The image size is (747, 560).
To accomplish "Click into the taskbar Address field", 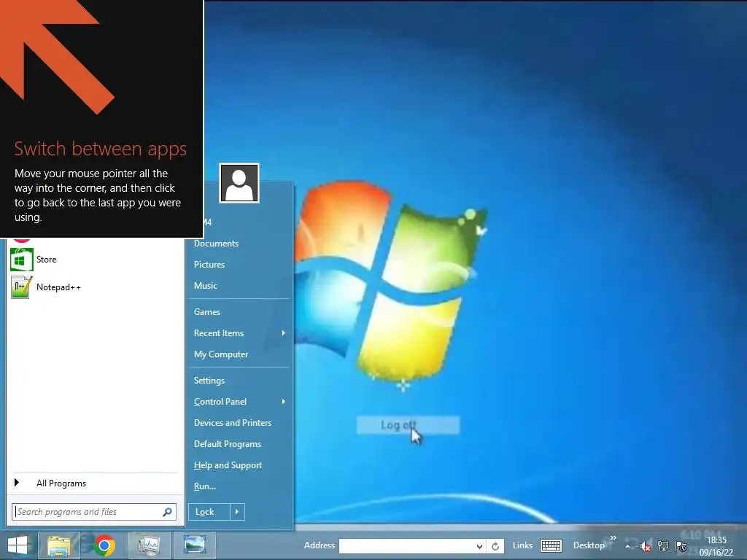I will click(406, 546).
